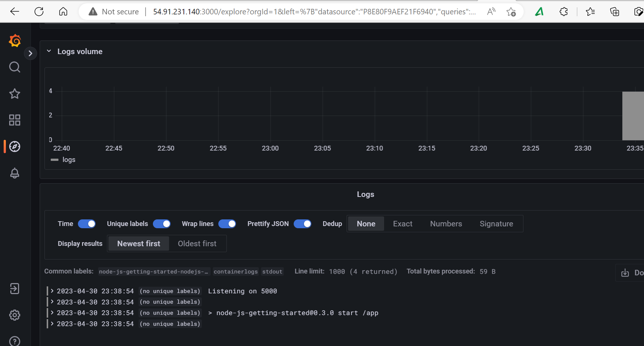Set Dedup to Signature

pyautogui.click(x=496, y=223)
